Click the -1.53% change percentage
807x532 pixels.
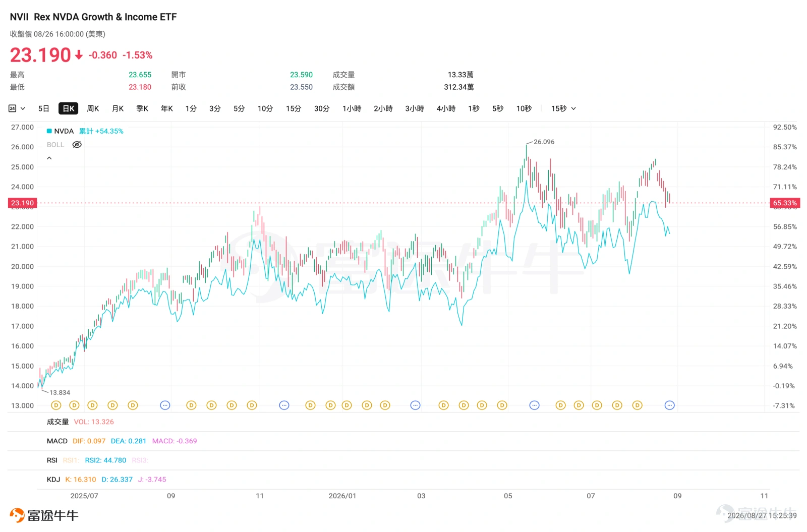click(x=137, y=55)
